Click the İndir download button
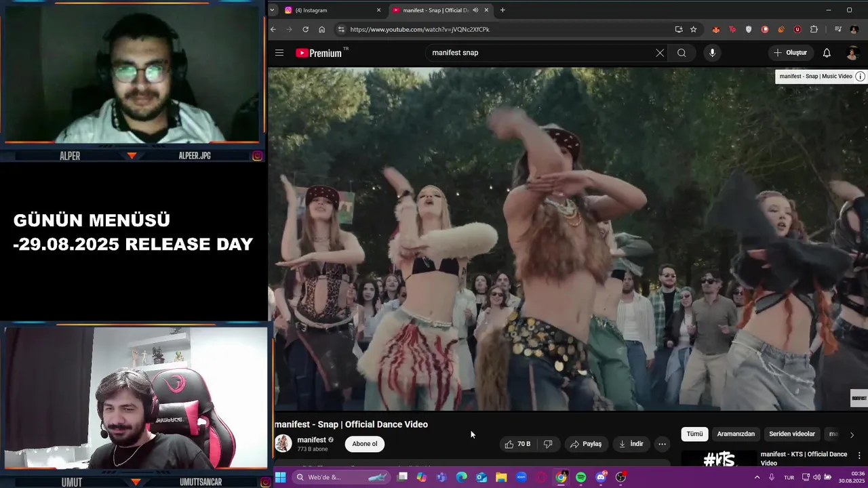This screenshot has width=868, height=488. tap(631, 444)
